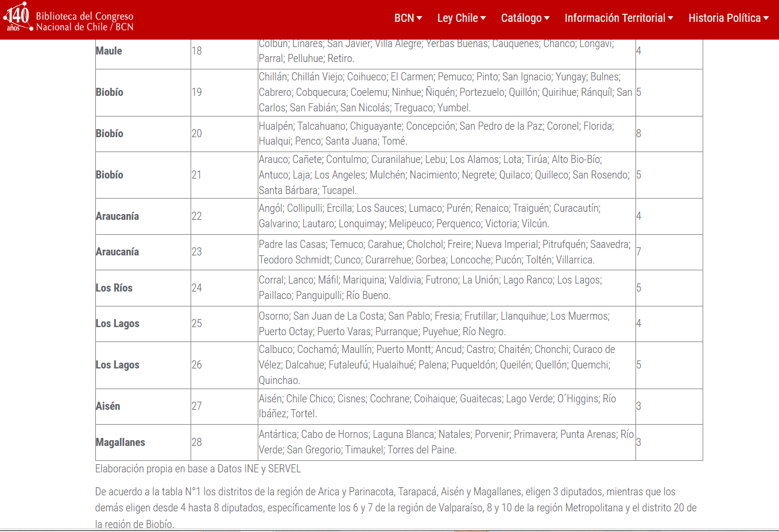Image resolution: width=779 pixels, height=532 pixels.
Task: Select district number 23 cell
Action: click(224, 252)
